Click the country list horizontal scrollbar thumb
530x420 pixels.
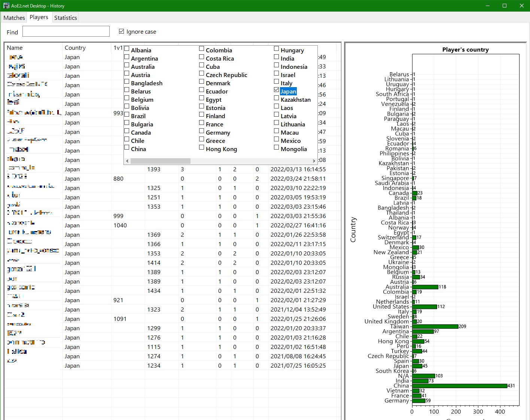pyautogui.click(x=161, y=161)
